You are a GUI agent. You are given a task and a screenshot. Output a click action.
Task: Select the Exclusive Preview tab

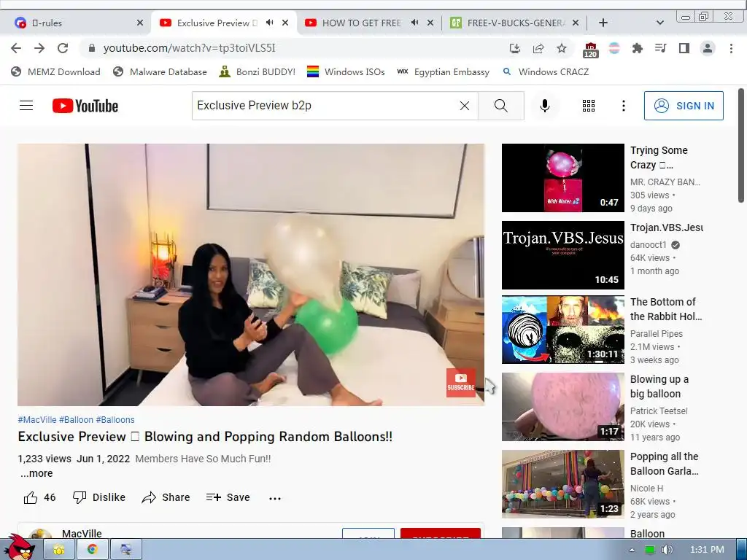tap(217, 23)
